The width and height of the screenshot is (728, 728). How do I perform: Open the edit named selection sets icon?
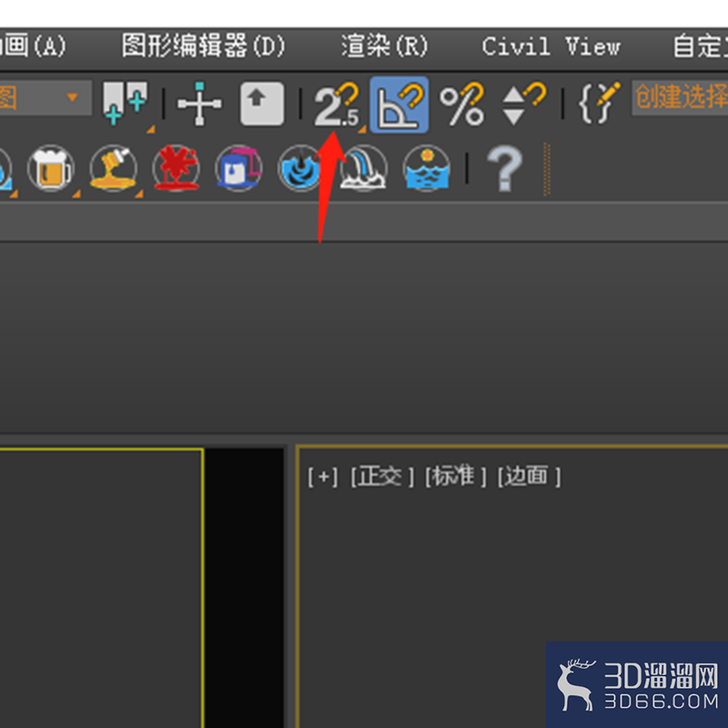pyautogui.click(x=599, y=103)
